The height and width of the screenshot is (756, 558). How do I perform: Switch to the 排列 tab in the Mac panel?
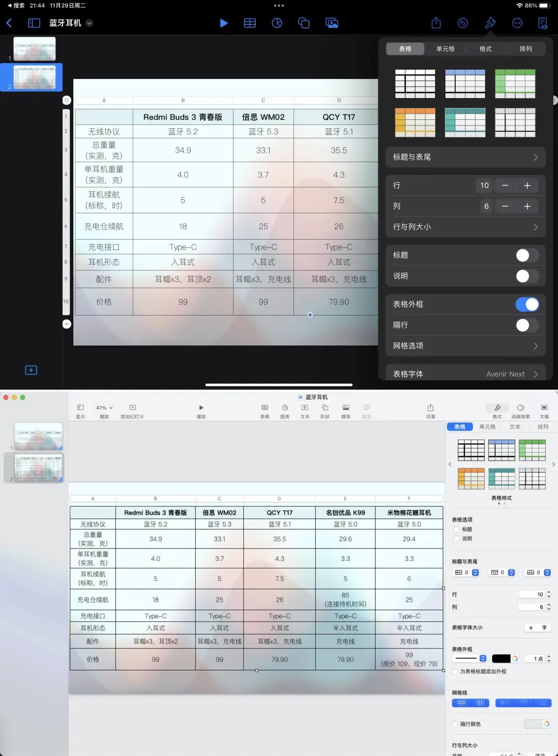[544, 427]
